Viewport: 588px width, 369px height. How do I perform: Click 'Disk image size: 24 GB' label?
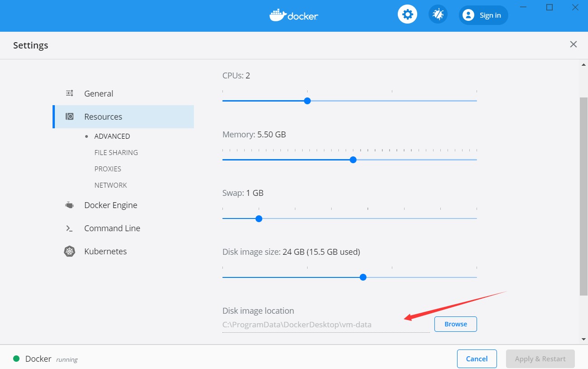coord(291,252)
